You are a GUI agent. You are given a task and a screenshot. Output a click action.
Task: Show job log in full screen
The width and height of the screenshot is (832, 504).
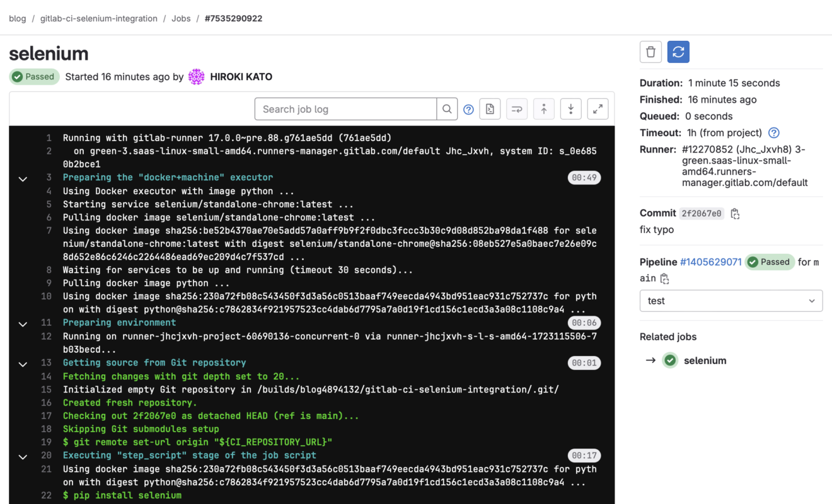598,109
